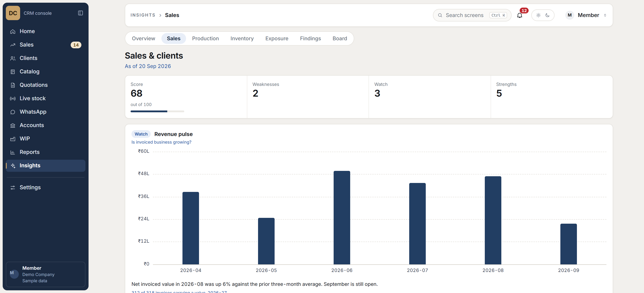Click the Strengths 5 stat card

pos(551,97)
